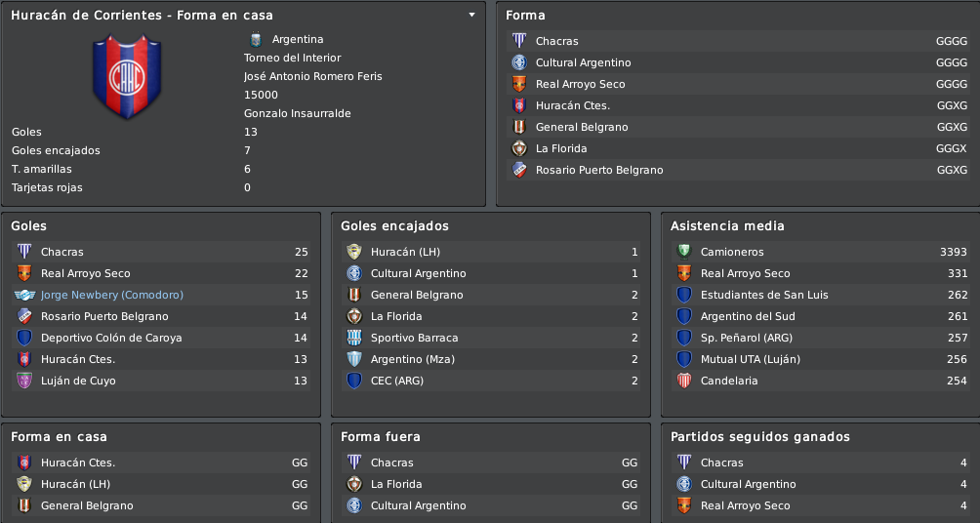Select stadium José Antonio Romero Feris
Screen dimensions: 980x523
coord(313,76)
